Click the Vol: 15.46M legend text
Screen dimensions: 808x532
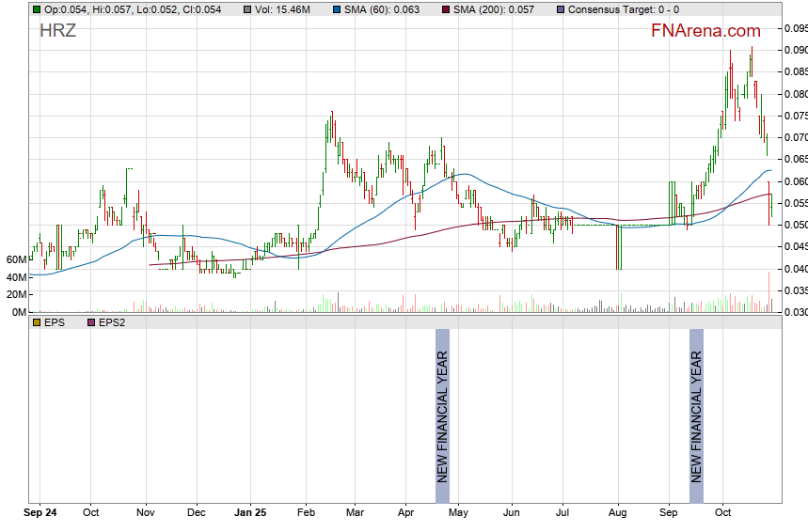pyautogui.click(x=283, y=8)
